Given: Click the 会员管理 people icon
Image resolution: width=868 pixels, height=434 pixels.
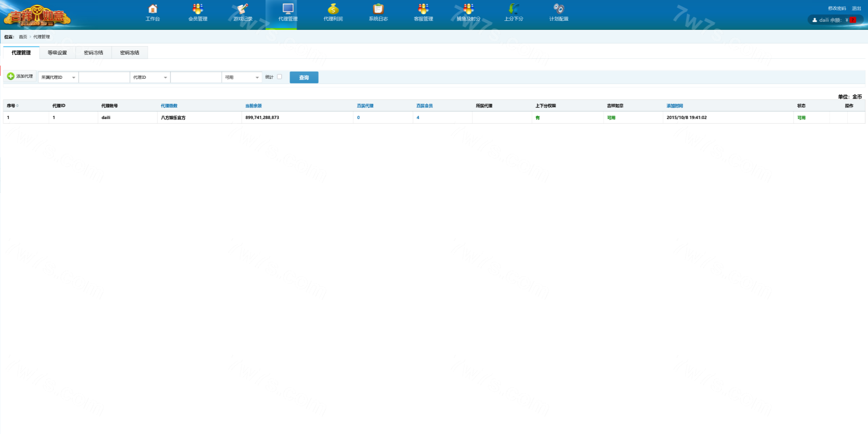Looking at the screenshot, I should click(x=198, y=9).
